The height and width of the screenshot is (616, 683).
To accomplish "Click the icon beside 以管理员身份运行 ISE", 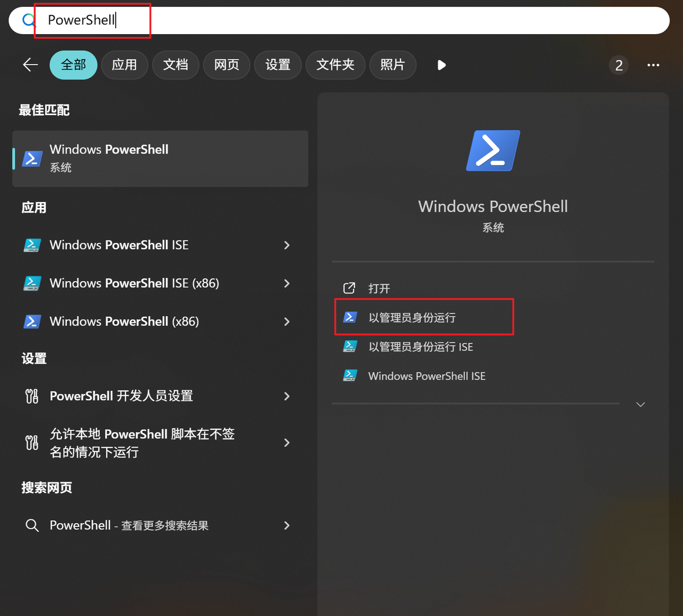I will tap(350, 347).
